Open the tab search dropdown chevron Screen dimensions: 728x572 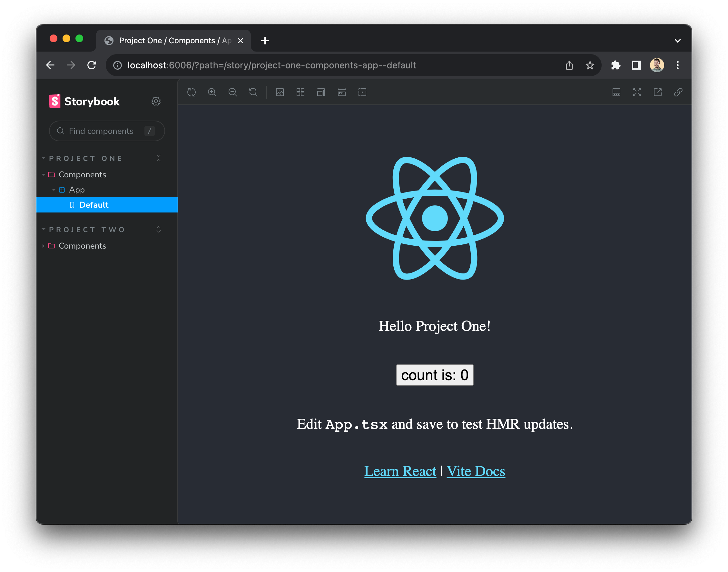677,41
